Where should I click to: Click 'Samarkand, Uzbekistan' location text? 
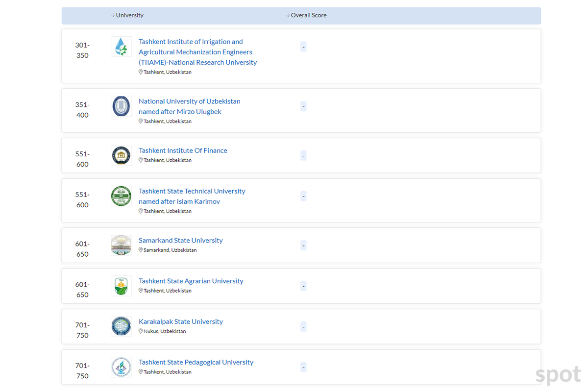click(x=170, y=250)
